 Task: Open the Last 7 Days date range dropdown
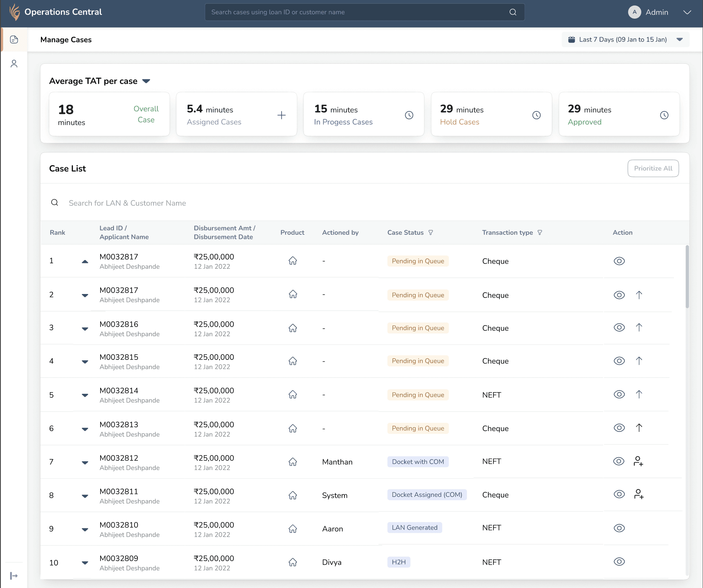pos(625,40)
